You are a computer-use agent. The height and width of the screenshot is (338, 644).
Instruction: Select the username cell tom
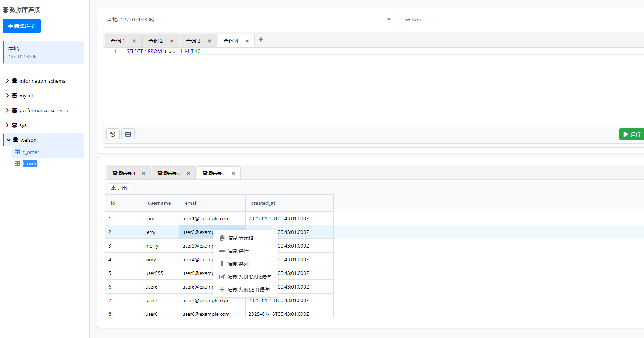tap(160, 218)
